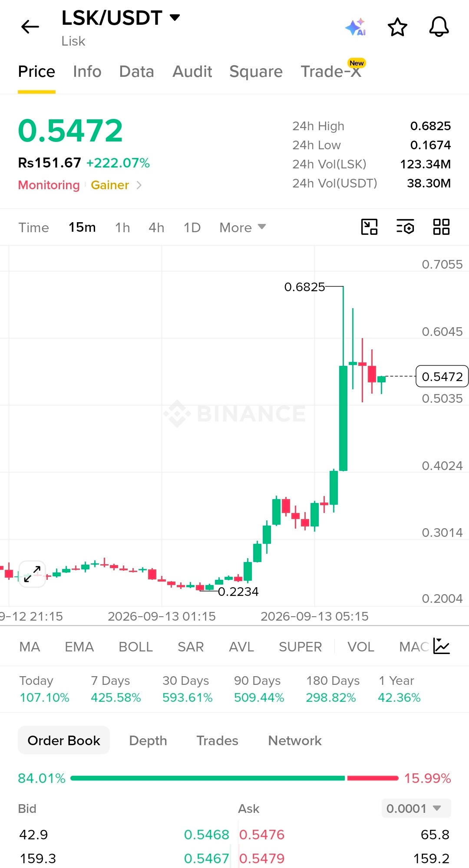Toggle the VOL indicator

360,647
